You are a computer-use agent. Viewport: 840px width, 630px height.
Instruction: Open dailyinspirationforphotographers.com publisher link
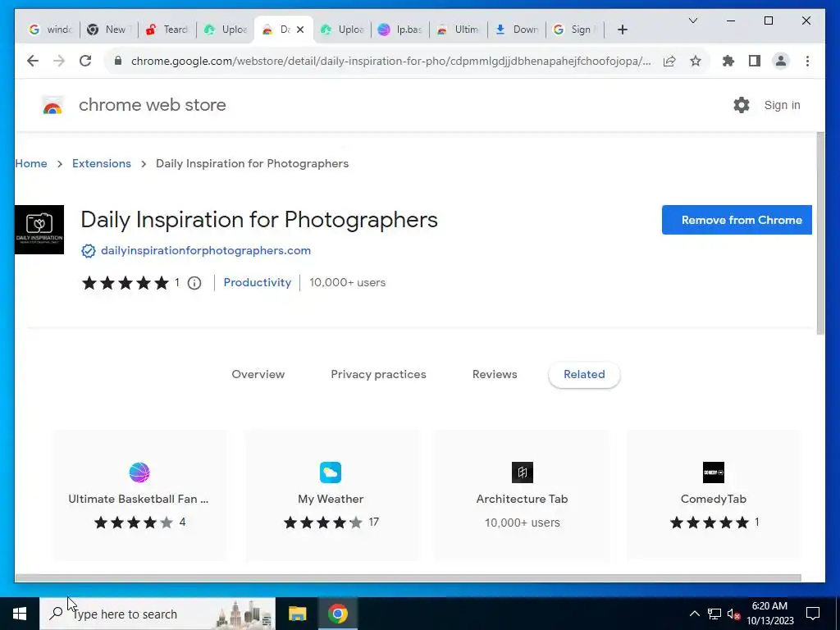pos(206,251)
